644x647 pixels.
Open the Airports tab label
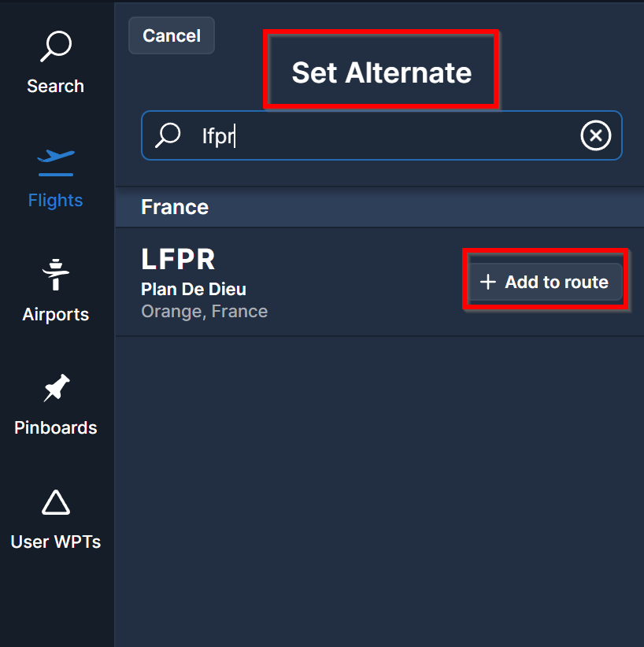click(55, 314)
